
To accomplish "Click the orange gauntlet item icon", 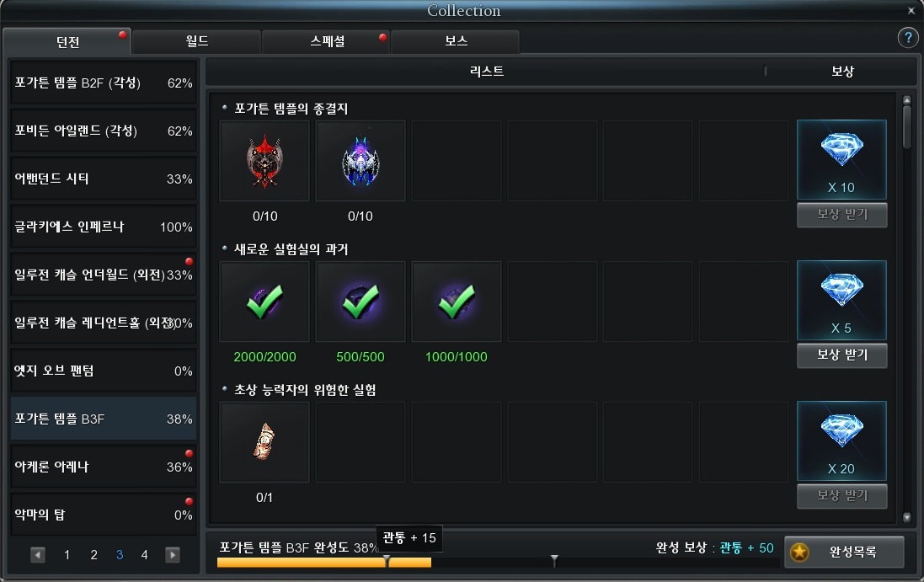I will point(264,442).
